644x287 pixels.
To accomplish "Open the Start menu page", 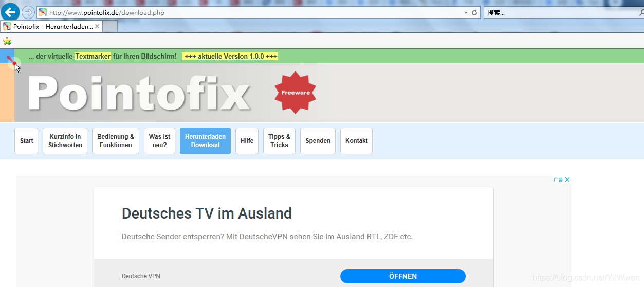I will tap(26, 141).
